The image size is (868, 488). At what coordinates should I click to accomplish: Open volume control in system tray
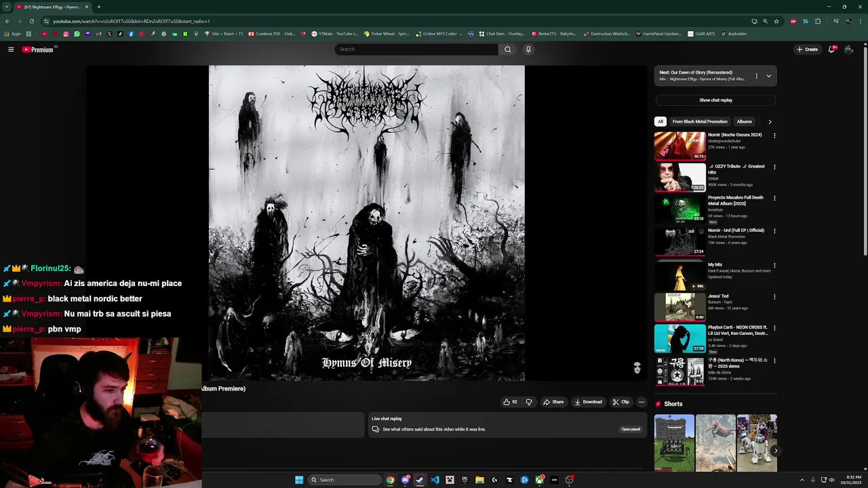coord(832,480)
